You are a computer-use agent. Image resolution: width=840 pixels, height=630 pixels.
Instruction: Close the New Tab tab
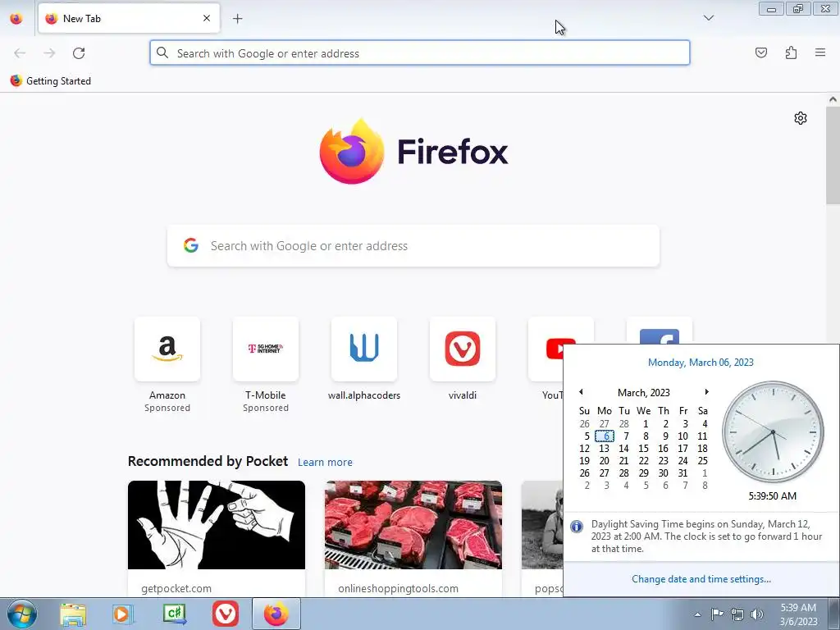pyautogui.click(x=206, y=18)
